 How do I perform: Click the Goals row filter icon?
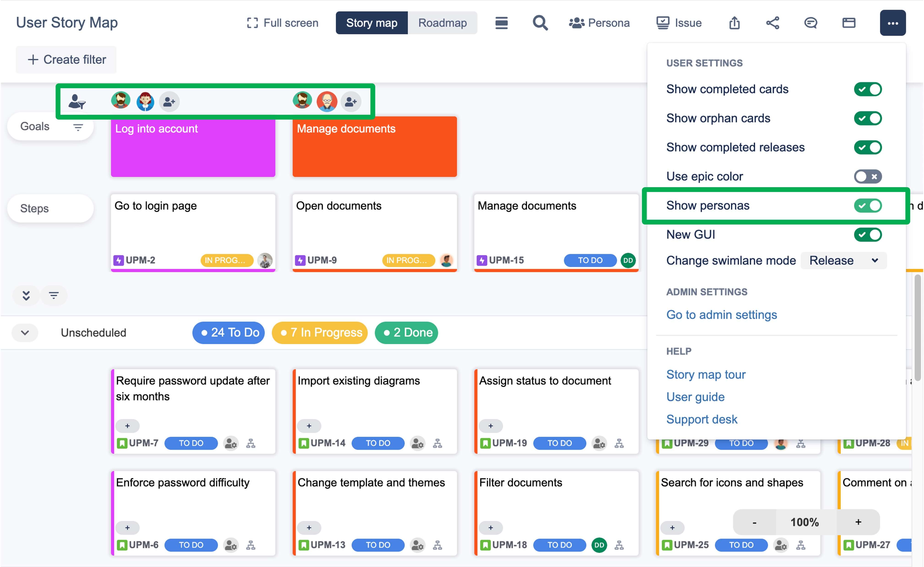pyautogui.click(x=78, y=127)
